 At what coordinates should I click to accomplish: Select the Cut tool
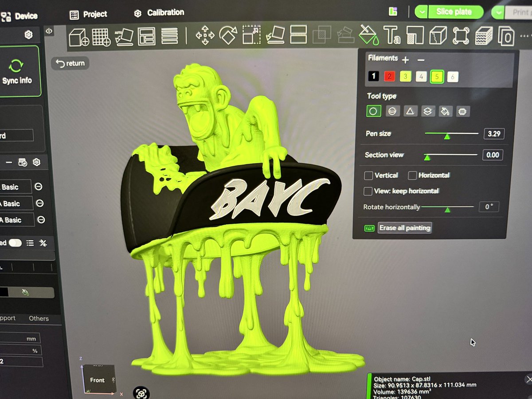(x=298, y=34)
